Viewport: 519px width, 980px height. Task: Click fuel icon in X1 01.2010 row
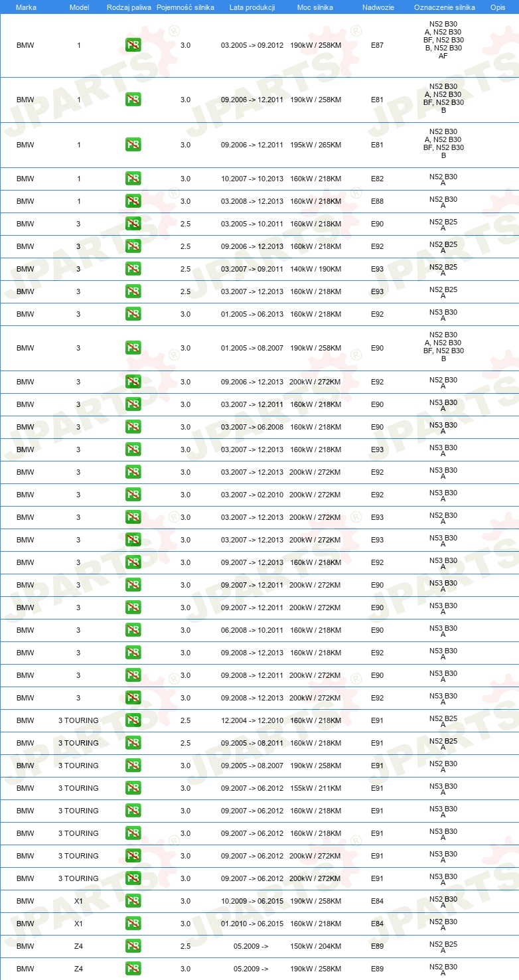(x=133, y=924)
